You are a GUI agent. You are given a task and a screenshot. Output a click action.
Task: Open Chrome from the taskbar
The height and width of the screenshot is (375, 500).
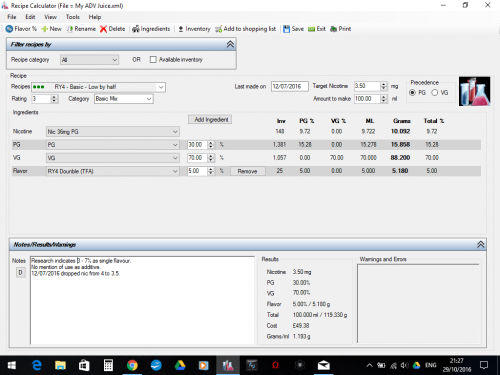[x=132, y=365]
